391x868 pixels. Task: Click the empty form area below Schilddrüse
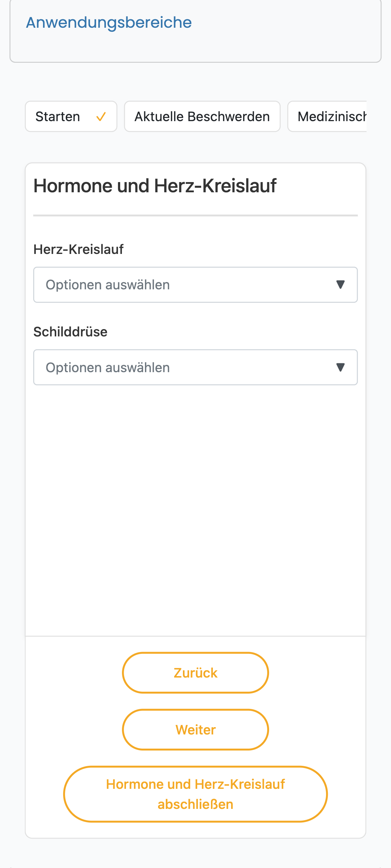pos(195,511)
